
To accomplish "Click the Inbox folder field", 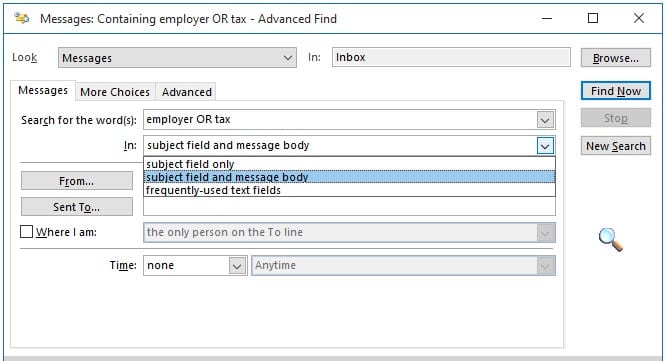I will [451, 57].
